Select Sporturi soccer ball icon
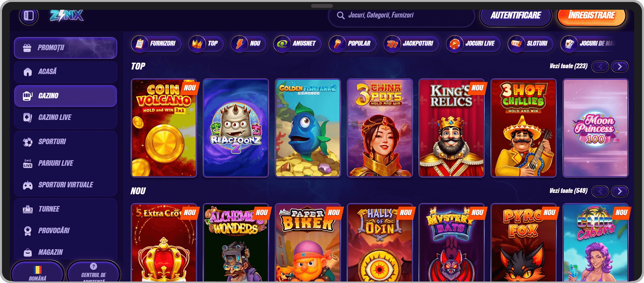The width and height of the screenshot is (644, 283). pos(28,142)
